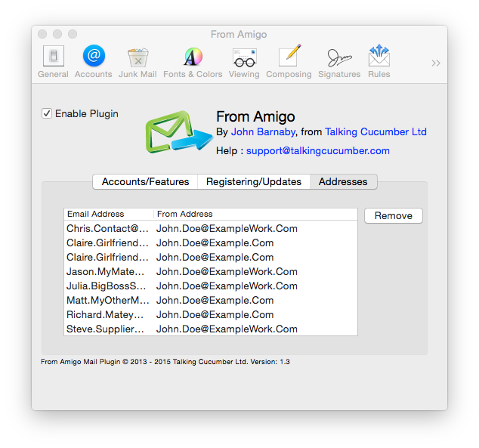Select the Matt.MyOtherM... row
479x448 pixels.
(211, 300)
